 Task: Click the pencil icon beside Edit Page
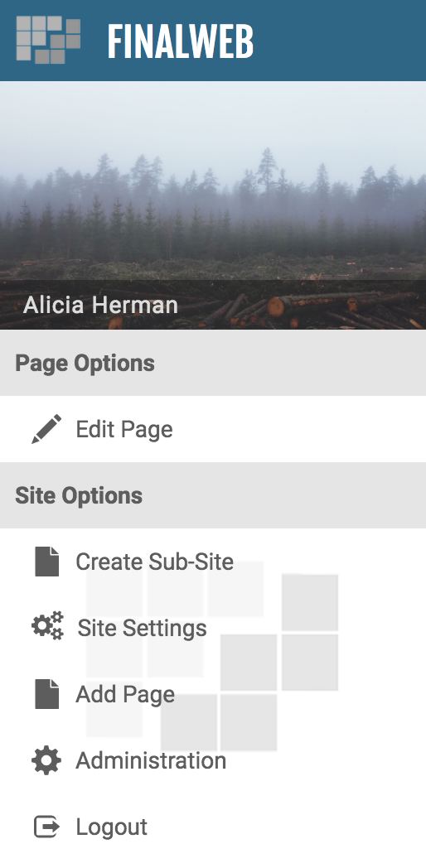(x=46, y=429)
